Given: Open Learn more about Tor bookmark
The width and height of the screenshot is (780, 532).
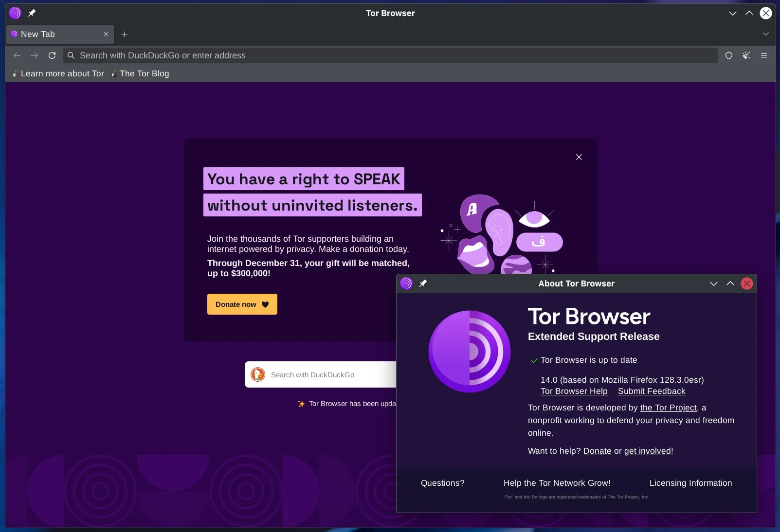Looking at the screenshot, I should click(58, 73).
